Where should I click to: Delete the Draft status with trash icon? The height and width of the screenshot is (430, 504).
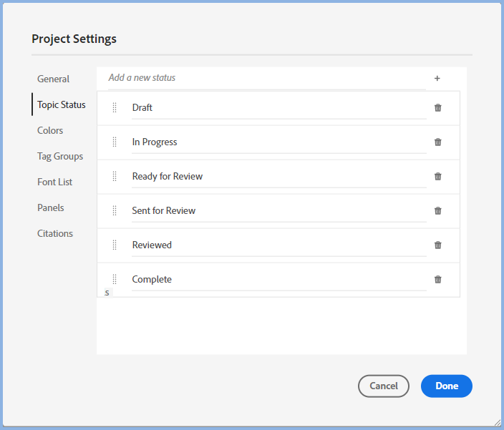tap(438, 108)
